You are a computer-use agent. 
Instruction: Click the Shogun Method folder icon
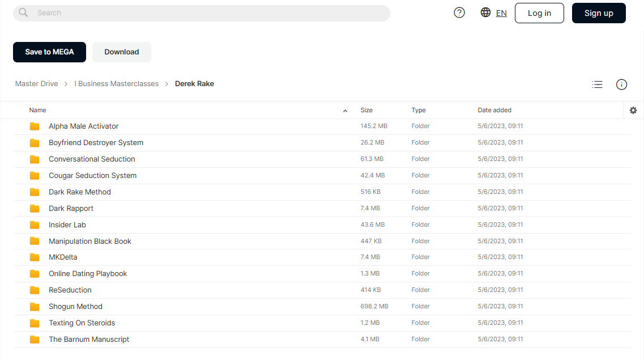click(35, 307)
